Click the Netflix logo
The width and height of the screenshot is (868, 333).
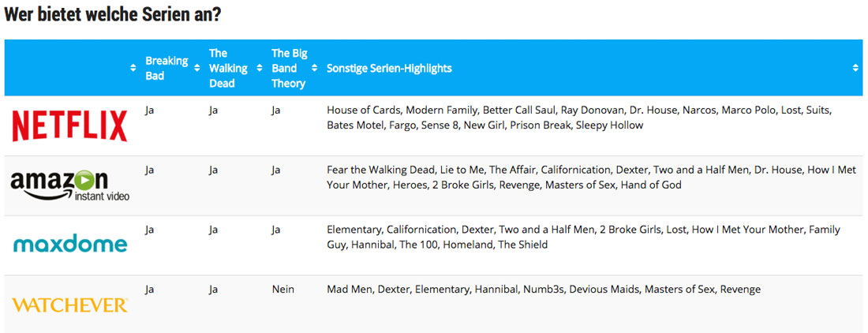(69, 125)
